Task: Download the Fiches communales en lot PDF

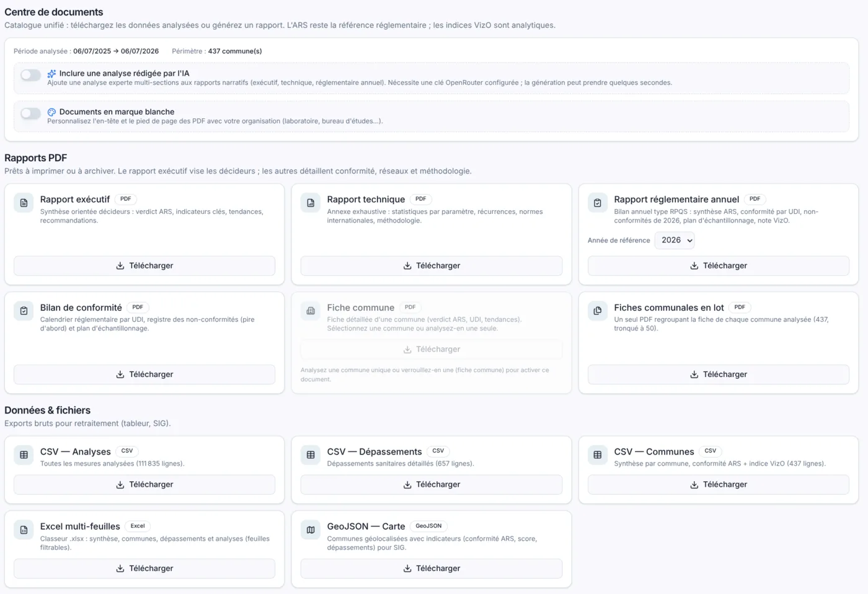Action: click(x=719, y=375)
